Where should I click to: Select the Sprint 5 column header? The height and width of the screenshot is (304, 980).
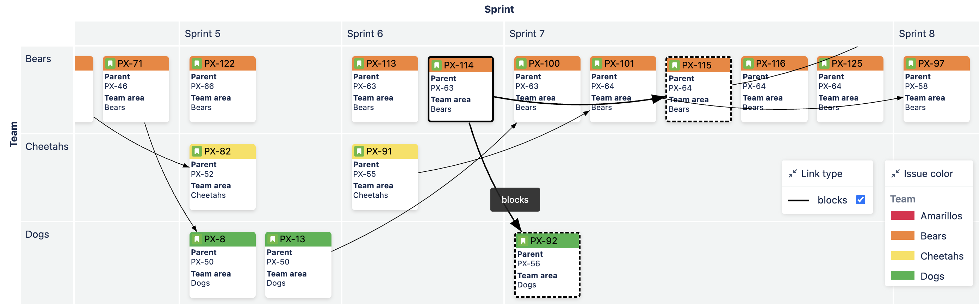click(203, 34)
